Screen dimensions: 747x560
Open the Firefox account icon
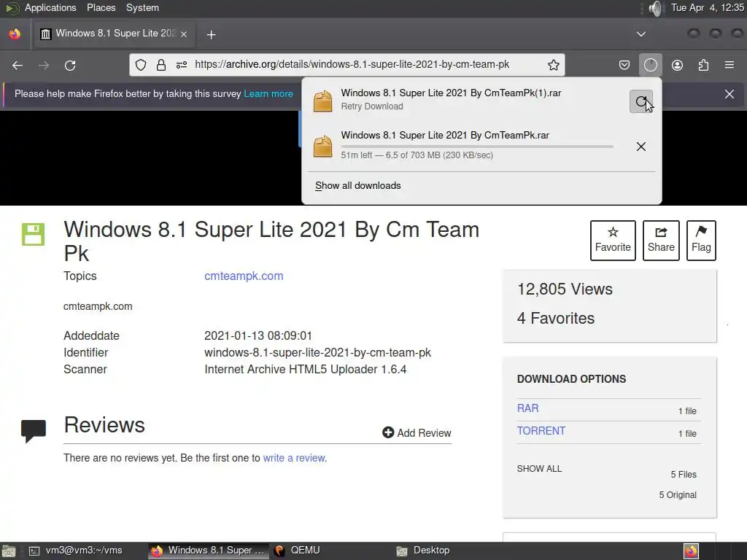click(677, 65)
